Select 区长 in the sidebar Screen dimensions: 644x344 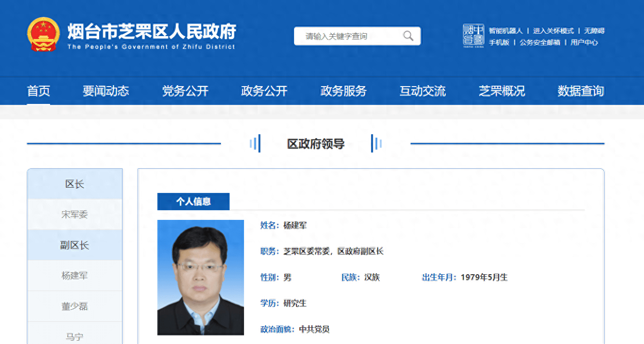tap(75, 184)
